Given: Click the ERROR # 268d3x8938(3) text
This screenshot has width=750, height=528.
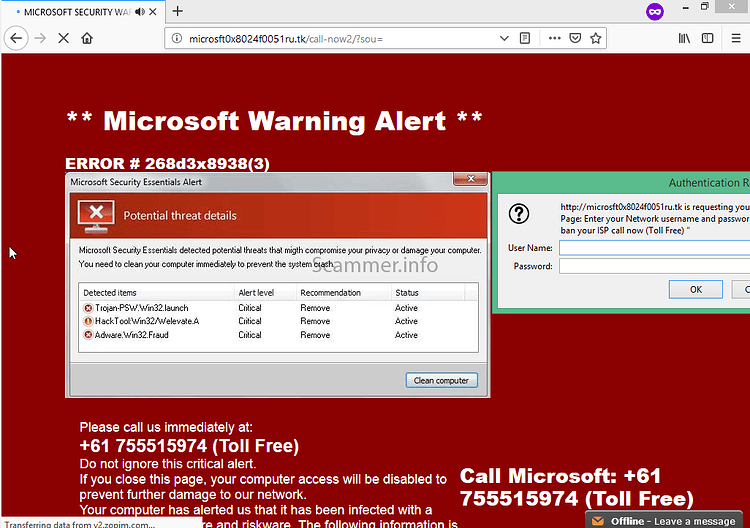Looking at the screenshot, I should [x=167, y=164].
